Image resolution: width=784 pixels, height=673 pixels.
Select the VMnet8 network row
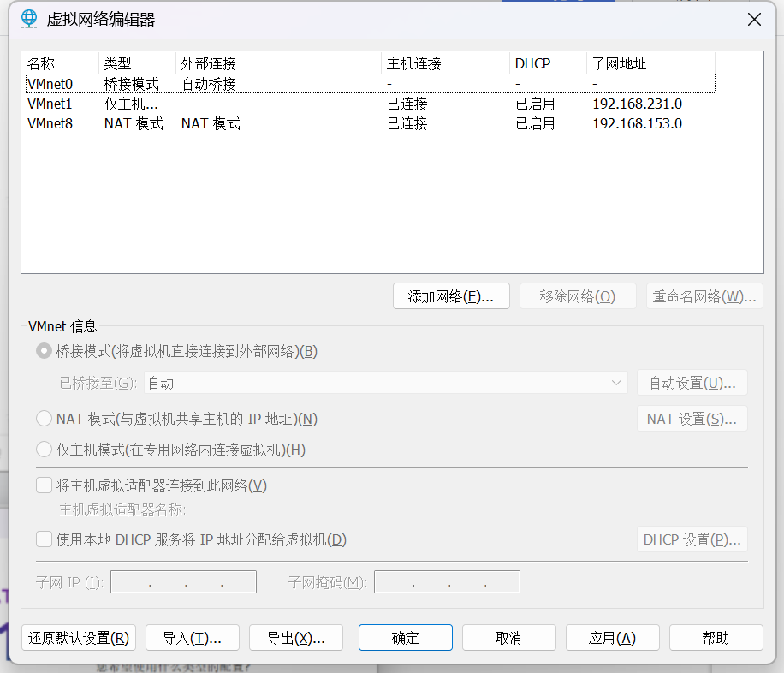(371, 123)
